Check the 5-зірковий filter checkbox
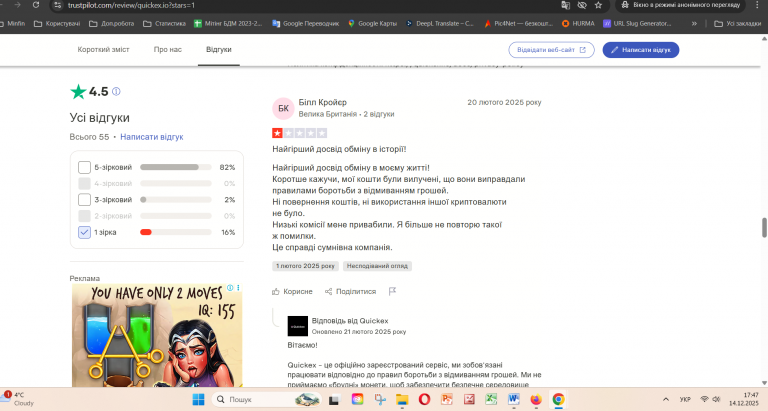This screenshot has height=411, width=768. tap(84, 167)
